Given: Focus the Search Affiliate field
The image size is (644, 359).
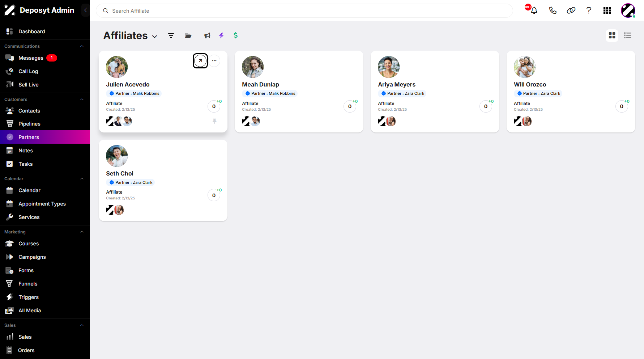Looking at the screenshot, I should pos(304,11).
